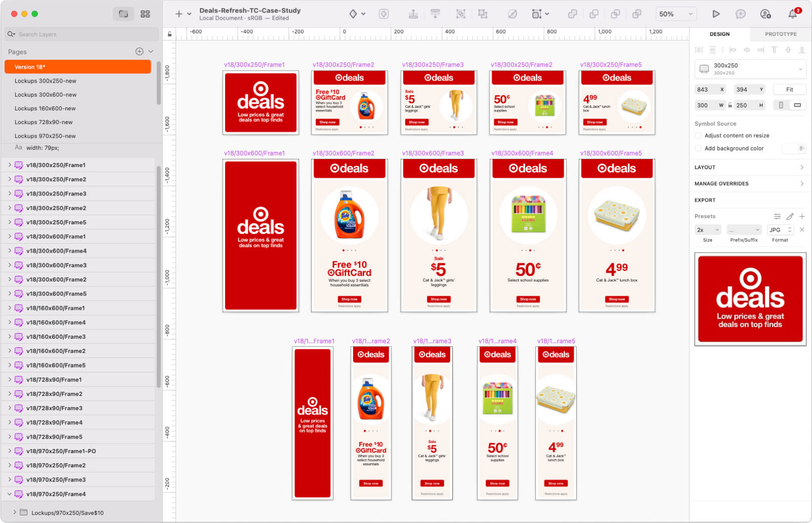Viewport: 812px width, 523px height.
Task: Set artboard orientation to landscape
Action: [x=797, y=105]
